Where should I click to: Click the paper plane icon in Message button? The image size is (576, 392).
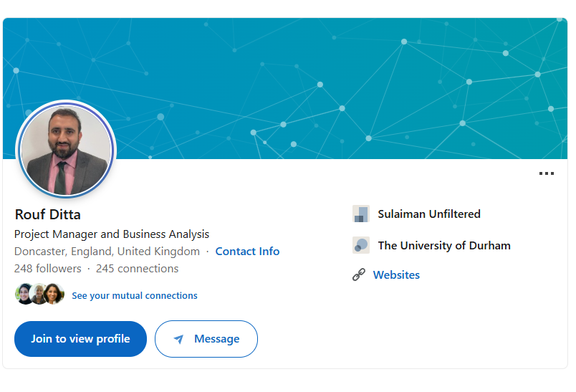tap(178, 339)
